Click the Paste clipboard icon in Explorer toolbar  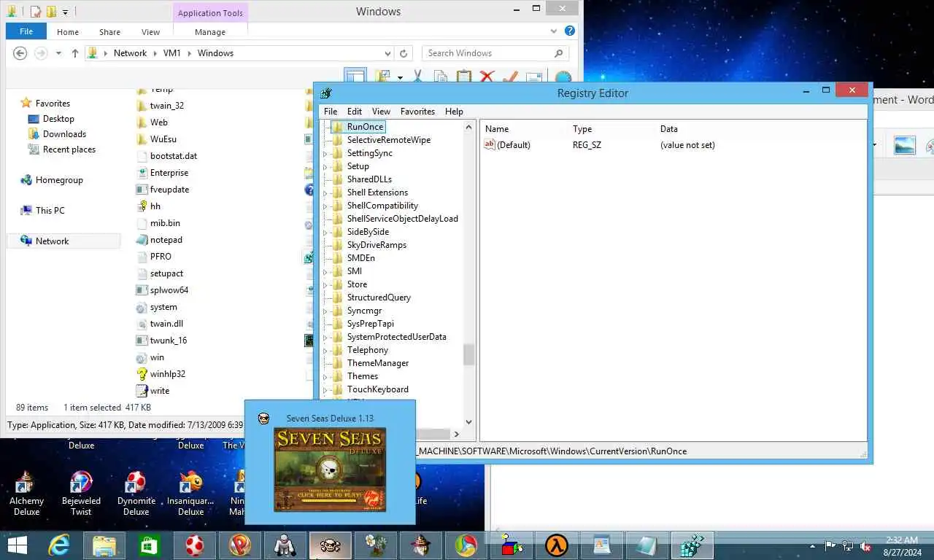pyautogui.click(x=463, y=77)
